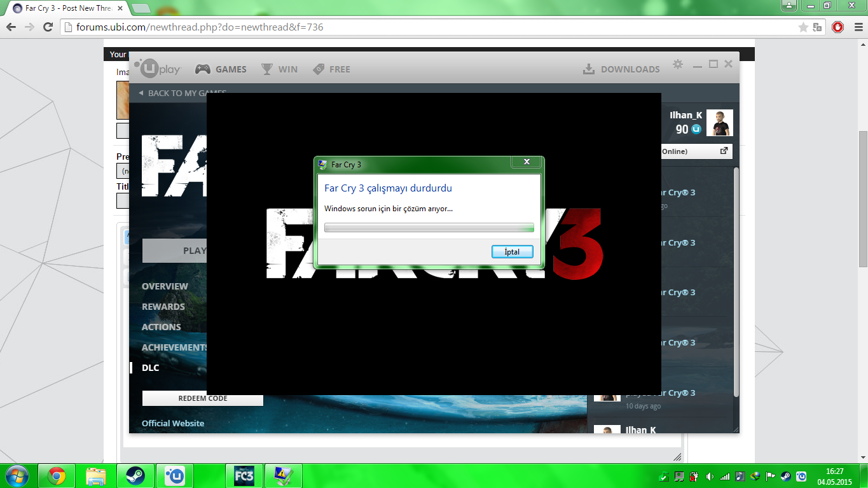Click the PLAY button in Uplay

174,251
